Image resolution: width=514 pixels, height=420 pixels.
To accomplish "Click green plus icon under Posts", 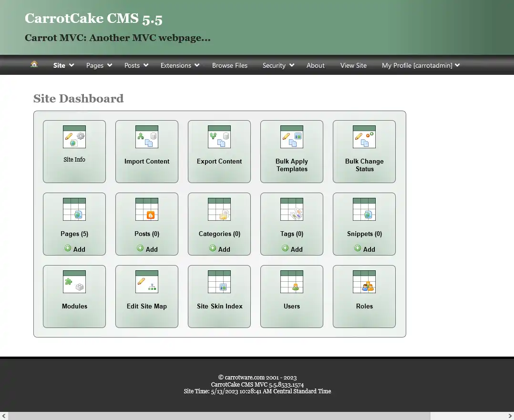I will tap(140, 248).
